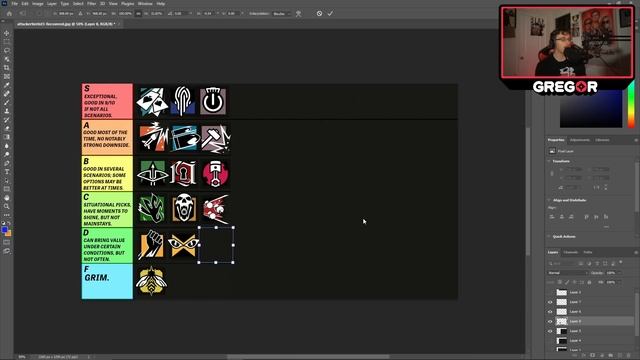Click the add layer mask icon
Screen dimensions: 640x360
click(x=593, y=356)
